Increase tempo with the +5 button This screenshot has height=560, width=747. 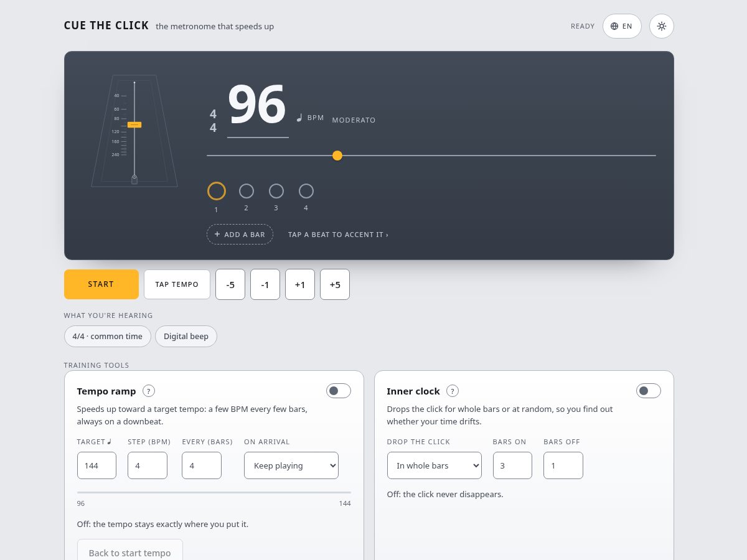click(335, 284)
